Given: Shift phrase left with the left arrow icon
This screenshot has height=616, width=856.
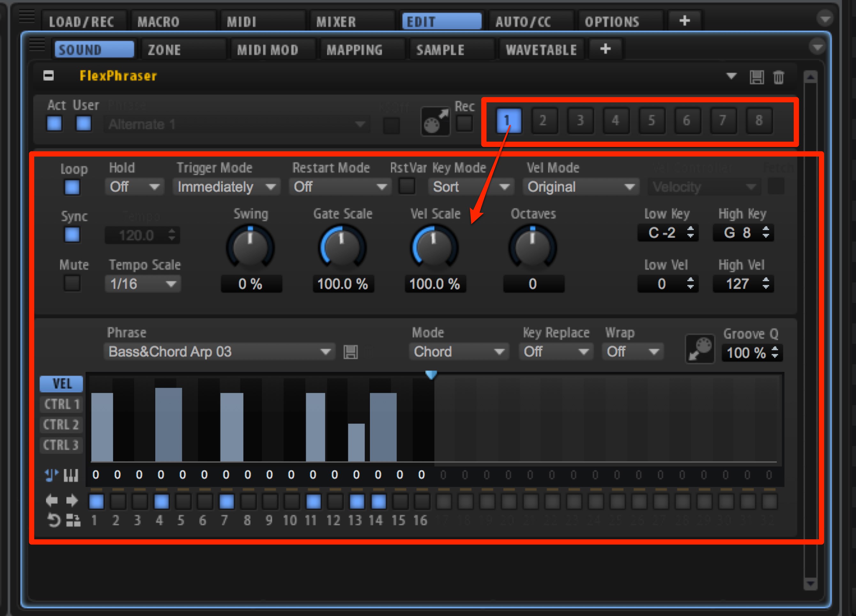Looking at the screenshot, I should coord(52,501).
